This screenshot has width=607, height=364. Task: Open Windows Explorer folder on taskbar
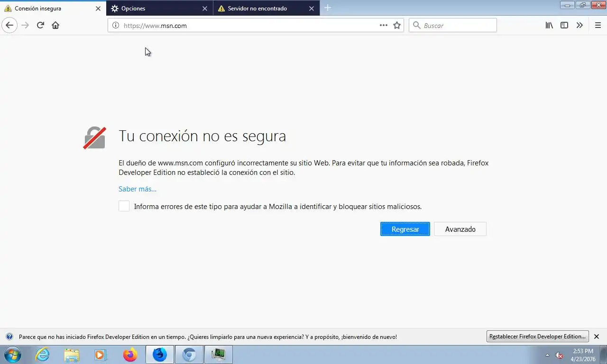click(x=72, y=355)
